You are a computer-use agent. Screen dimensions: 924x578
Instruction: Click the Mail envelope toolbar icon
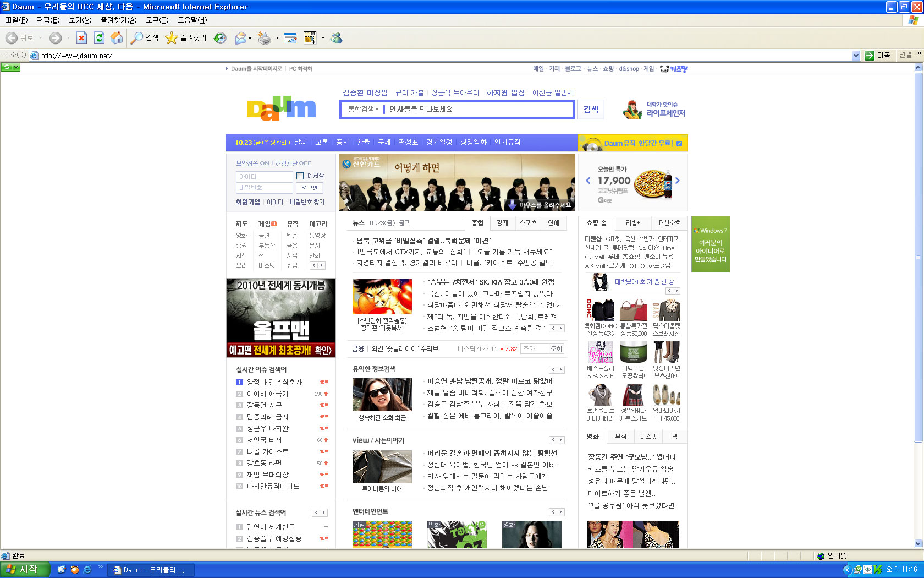(240, 38)
